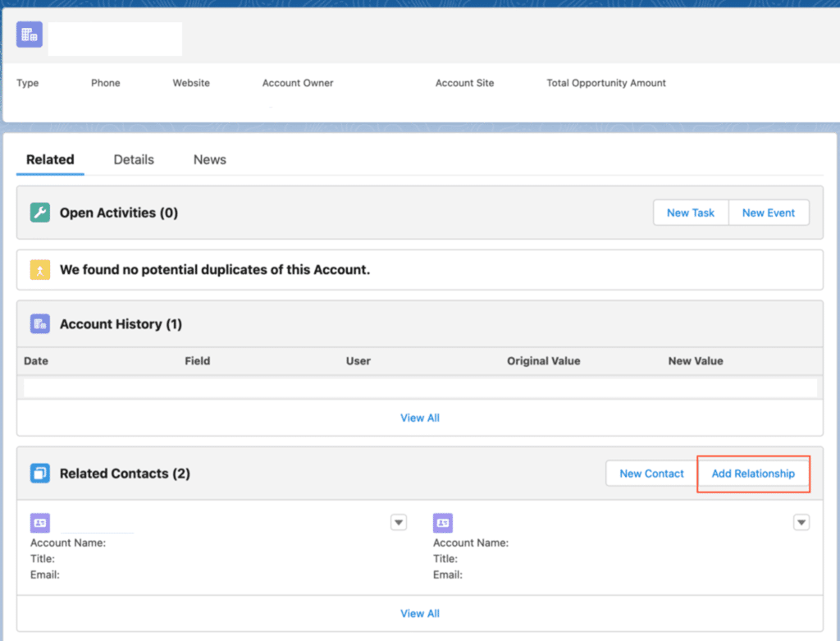Click the Field column header

[198, 361]
